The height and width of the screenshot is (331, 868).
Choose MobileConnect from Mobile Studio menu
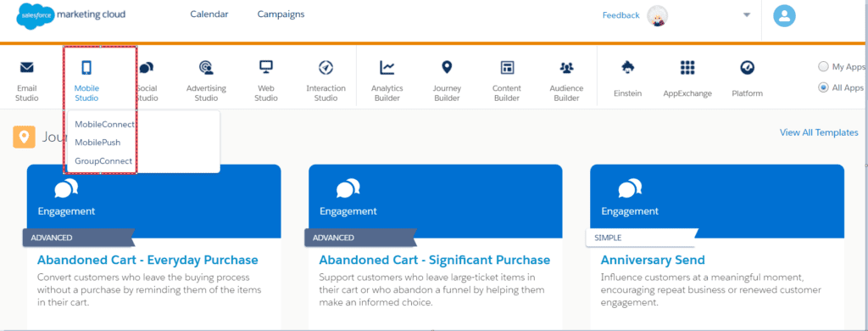click(x=104, y=124)
